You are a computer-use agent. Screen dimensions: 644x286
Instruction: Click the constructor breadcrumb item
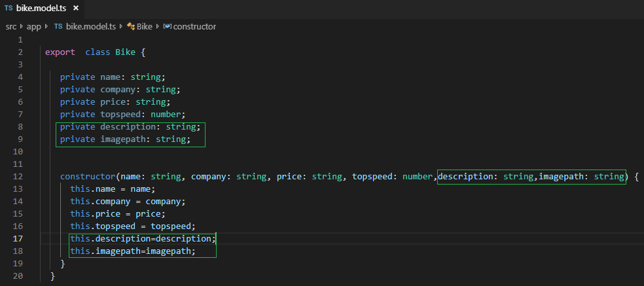[194, 27]
